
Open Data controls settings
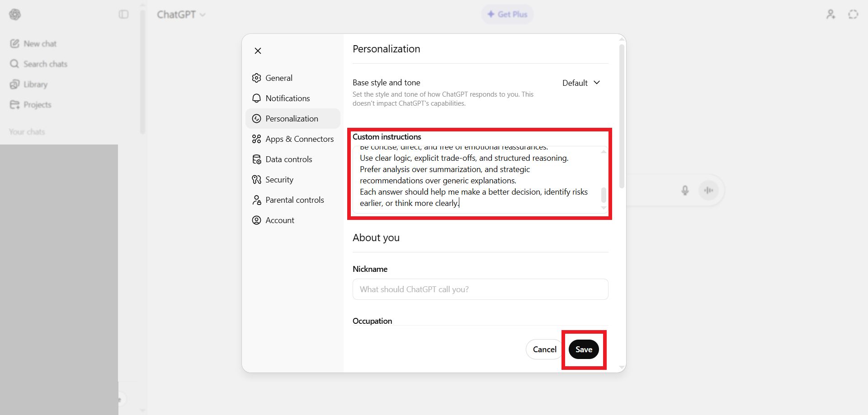pos(288,159)
